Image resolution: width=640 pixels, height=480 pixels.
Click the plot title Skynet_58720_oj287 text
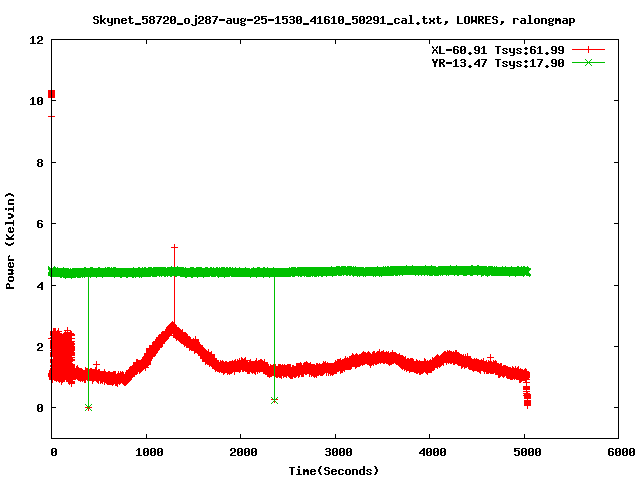(333, 20)
